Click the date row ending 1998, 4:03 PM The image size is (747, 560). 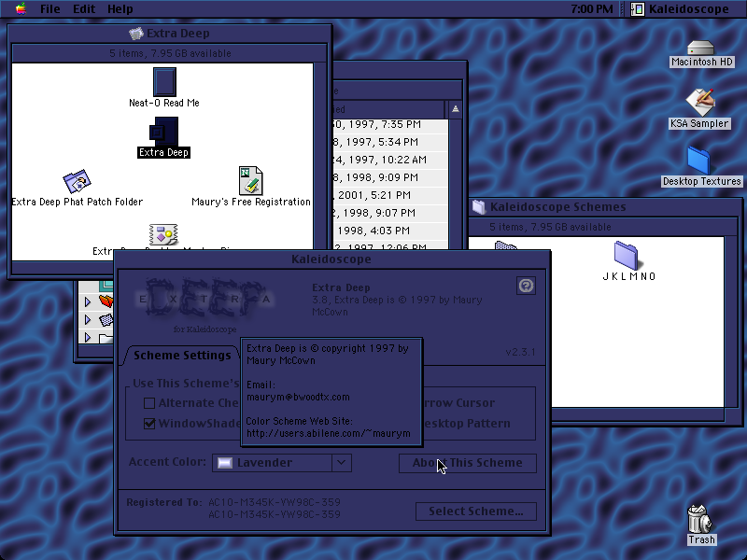pos(390,231)
